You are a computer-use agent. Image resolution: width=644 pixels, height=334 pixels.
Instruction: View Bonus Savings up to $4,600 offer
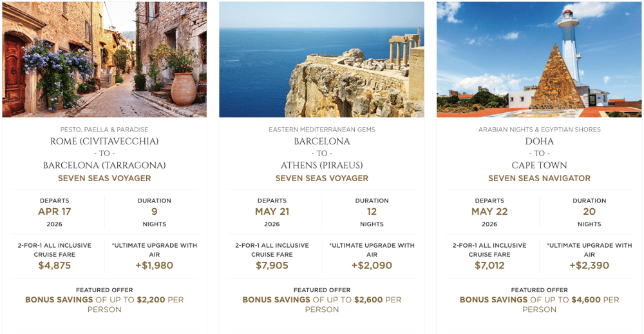coord(539,304)
